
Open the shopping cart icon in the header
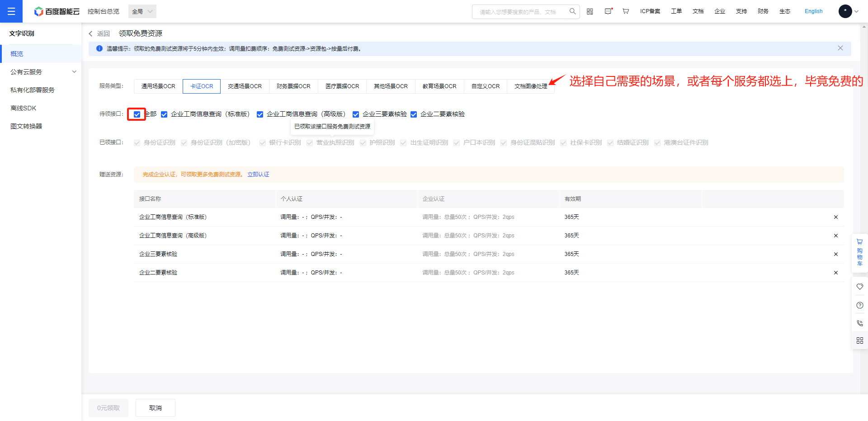pos(626,11)
